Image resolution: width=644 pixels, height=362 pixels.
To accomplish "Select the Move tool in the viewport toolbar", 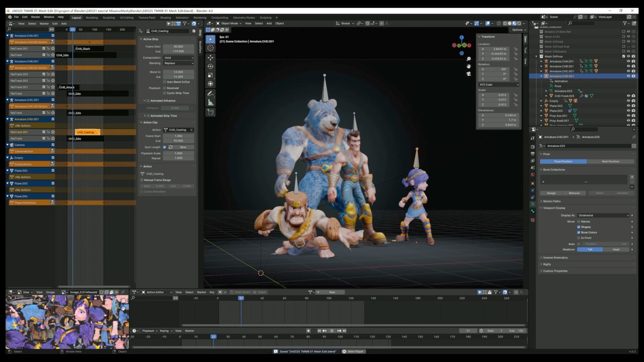I will pos(211,58).
